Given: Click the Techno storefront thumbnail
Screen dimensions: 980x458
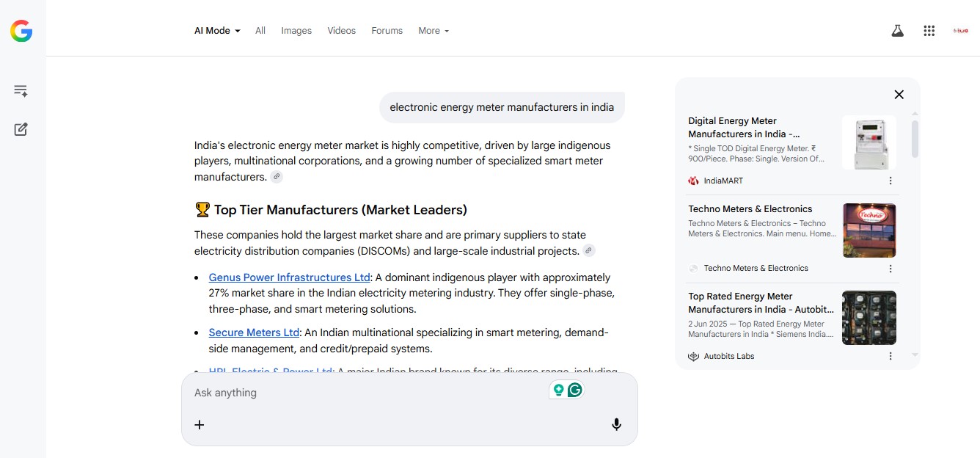Looking at the screenshot, I should pos(869,230).
